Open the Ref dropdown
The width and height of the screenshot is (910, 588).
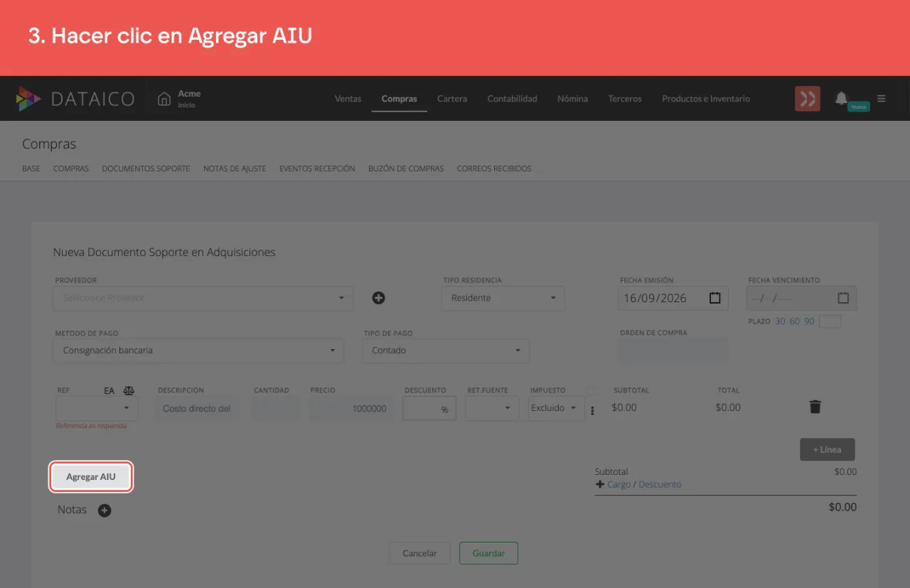tap(97, 408)
